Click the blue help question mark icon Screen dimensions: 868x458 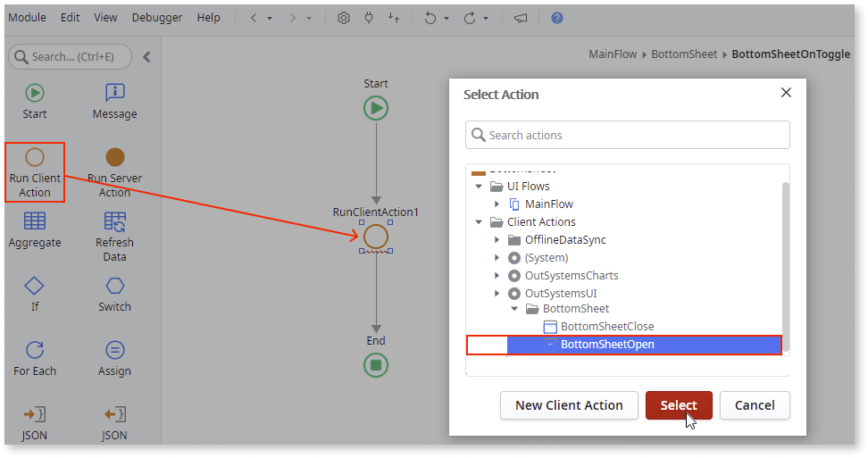556,18
